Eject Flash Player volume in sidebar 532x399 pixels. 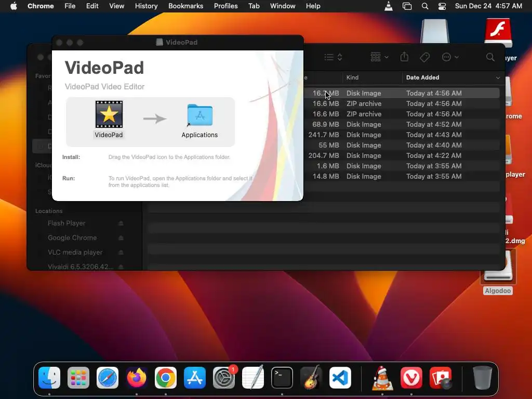coord(121,223)
